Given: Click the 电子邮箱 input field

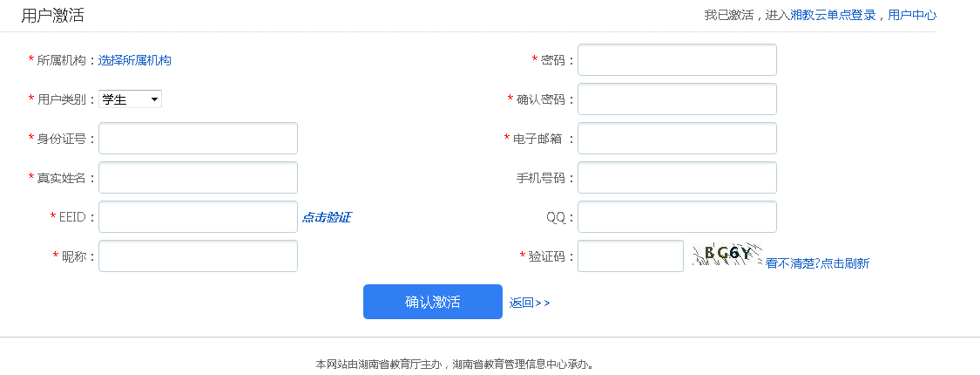Looking at the screenshot, I should (677, 139).
